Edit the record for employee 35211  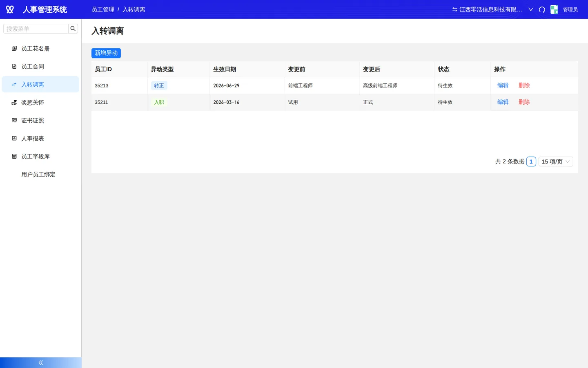[503, 102]
